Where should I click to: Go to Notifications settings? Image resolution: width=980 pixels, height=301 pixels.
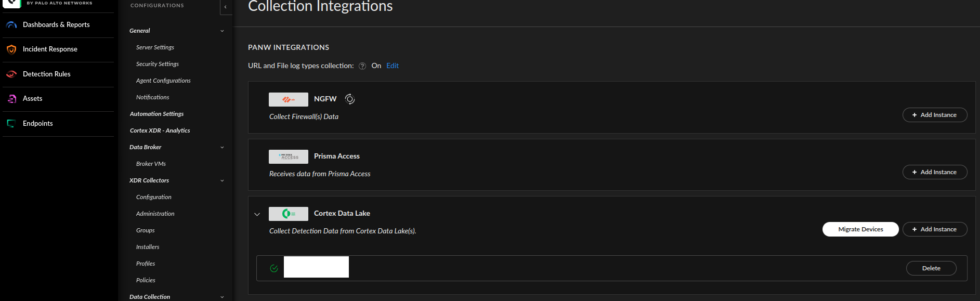[152, 97]
